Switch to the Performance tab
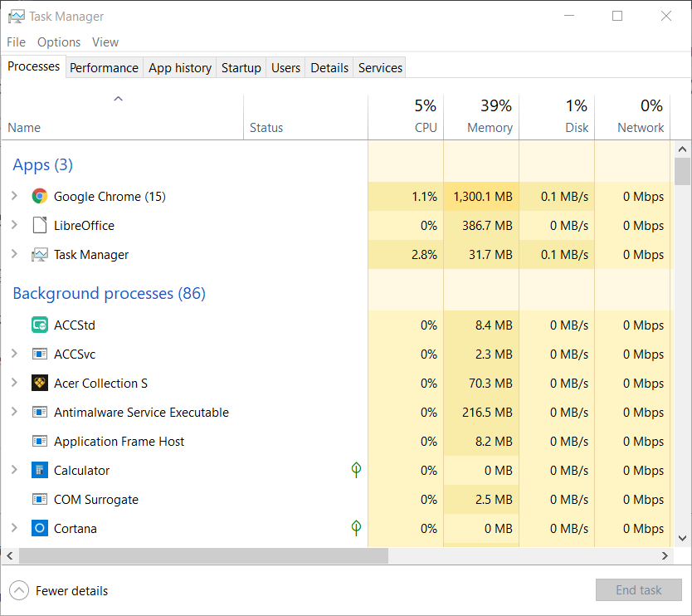Viewport: 692px width, 616px height. point(105,67)
